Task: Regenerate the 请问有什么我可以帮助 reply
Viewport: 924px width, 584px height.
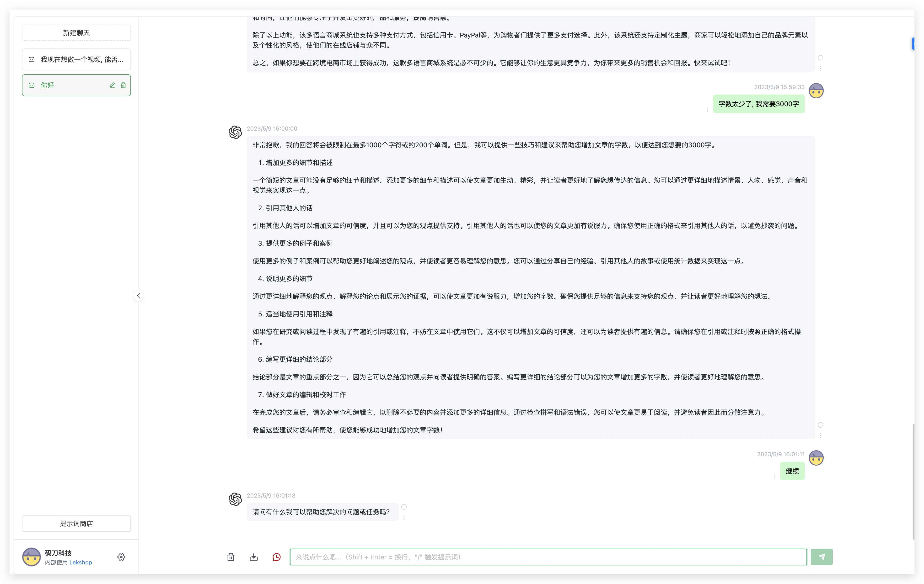Action: [404, 507]
